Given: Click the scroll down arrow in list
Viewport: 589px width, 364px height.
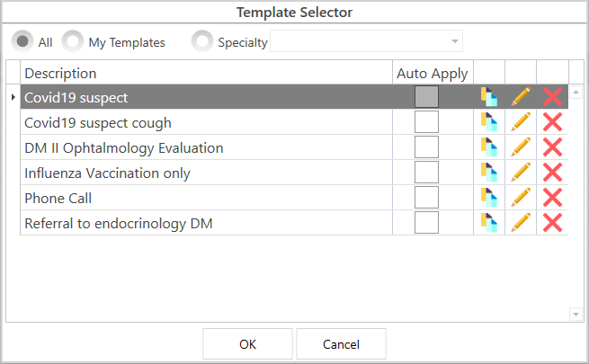Looking at the screenshot, I should click(x=576, y=314).
